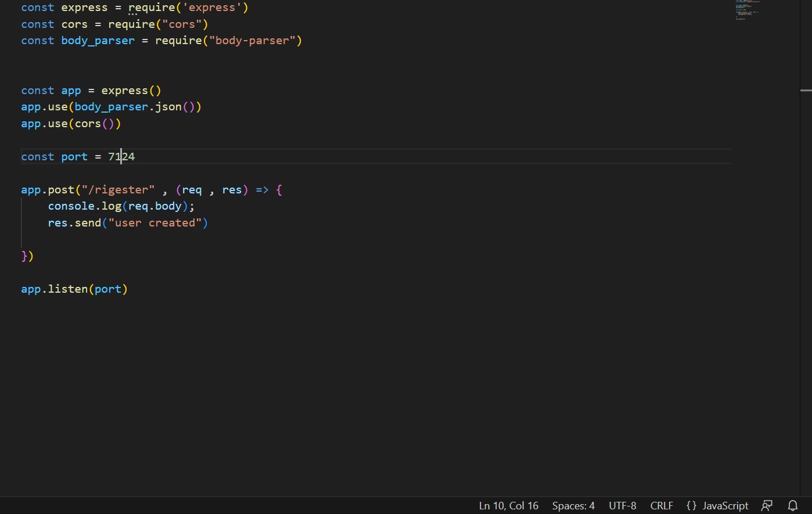The image size is (812, 514).
Task: Click the minimap code overview
Action: click(748, 10)
